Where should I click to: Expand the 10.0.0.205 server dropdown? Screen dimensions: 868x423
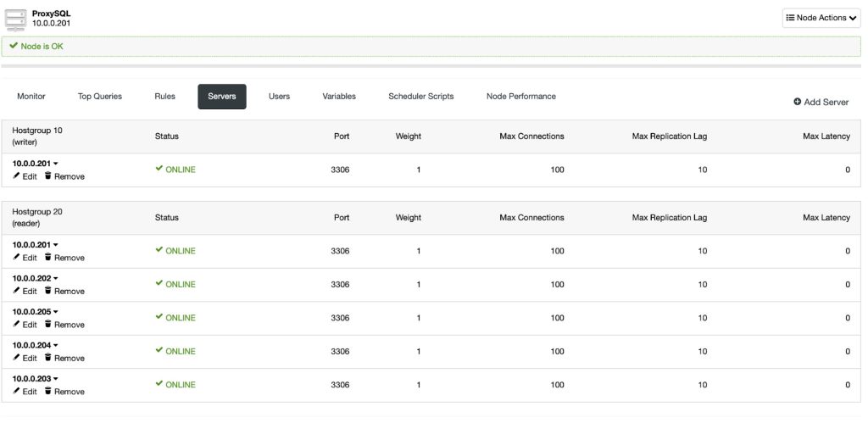pos(55,312)
